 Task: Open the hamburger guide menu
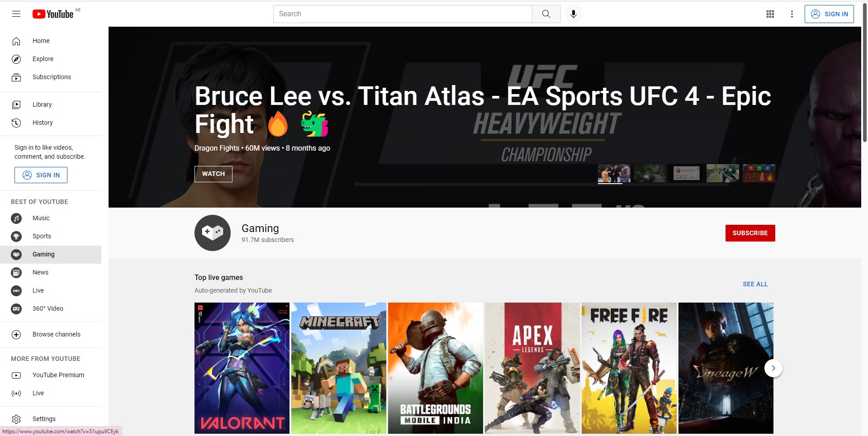16,14
